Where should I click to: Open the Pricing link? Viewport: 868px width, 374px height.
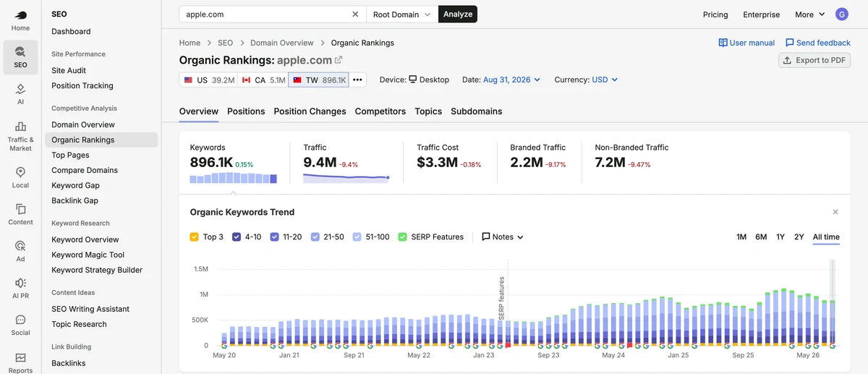click(x=715, y=14)
